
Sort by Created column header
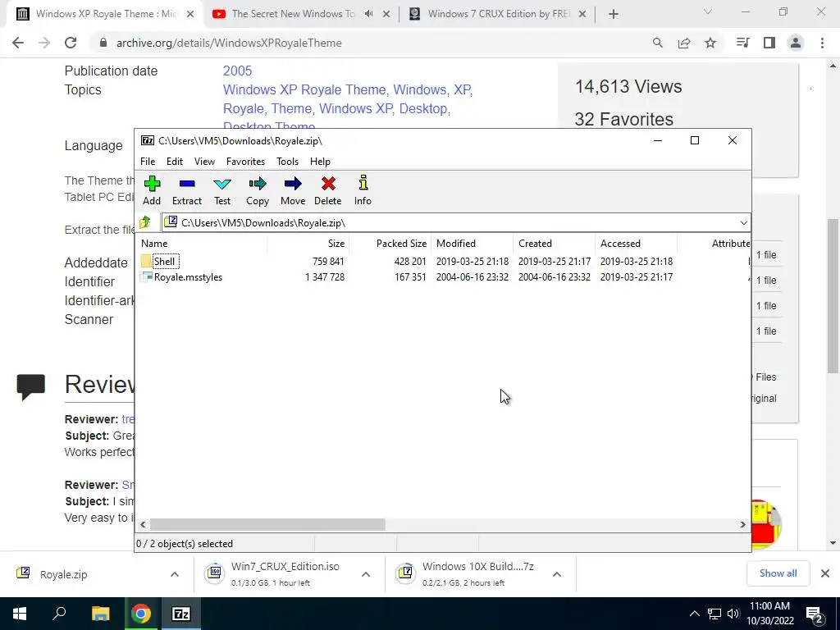point(554,243)
